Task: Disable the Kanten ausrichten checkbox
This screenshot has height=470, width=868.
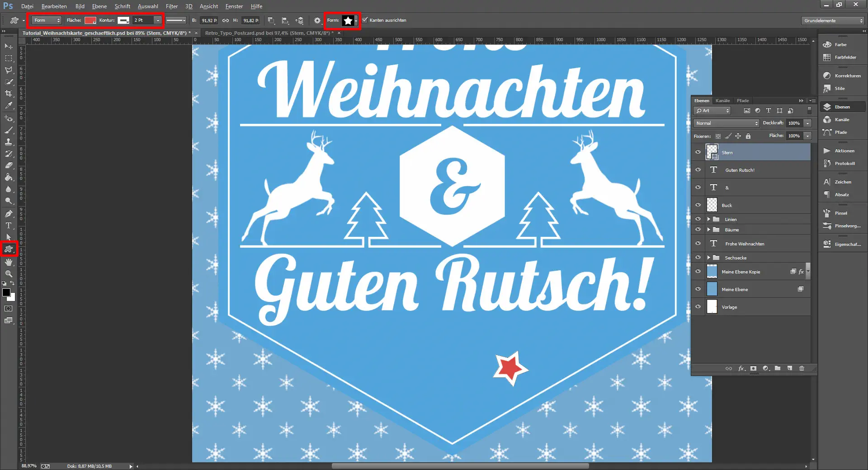Action: click(x=365, y=20)
